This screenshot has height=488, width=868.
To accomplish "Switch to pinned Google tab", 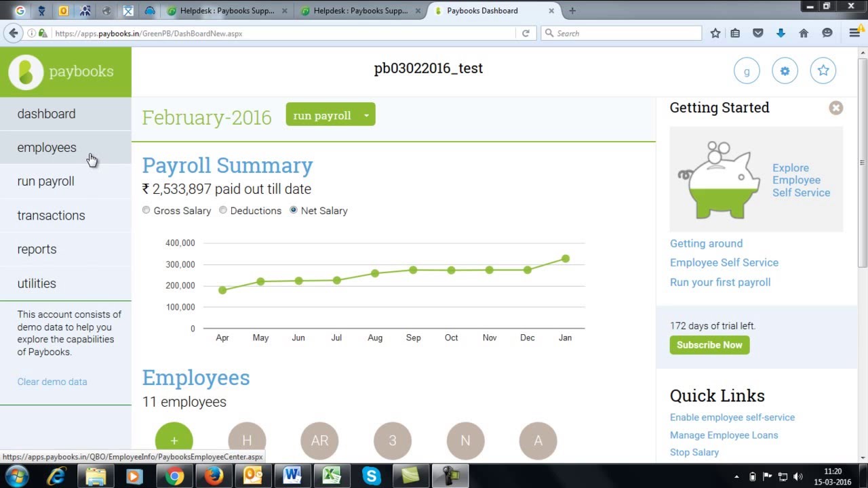I will (x=19, y=11).
